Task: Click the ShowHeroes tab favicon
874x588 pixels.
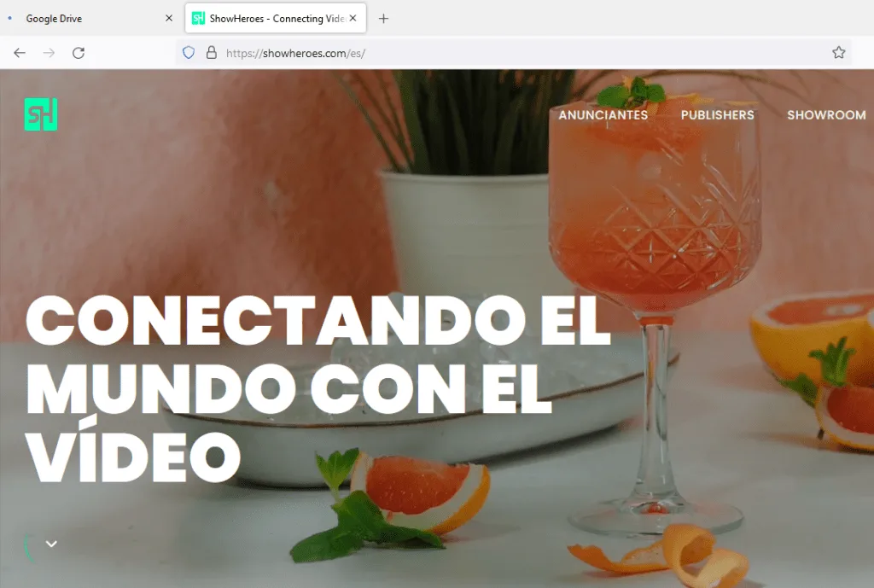Action: coord(198,19)
